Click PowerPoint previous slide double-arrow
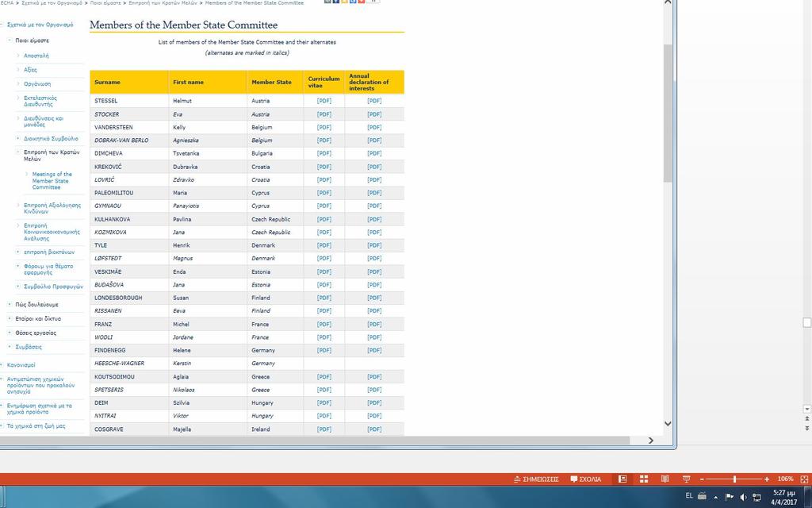Screen dimensions: 812x508 point(806,419)
